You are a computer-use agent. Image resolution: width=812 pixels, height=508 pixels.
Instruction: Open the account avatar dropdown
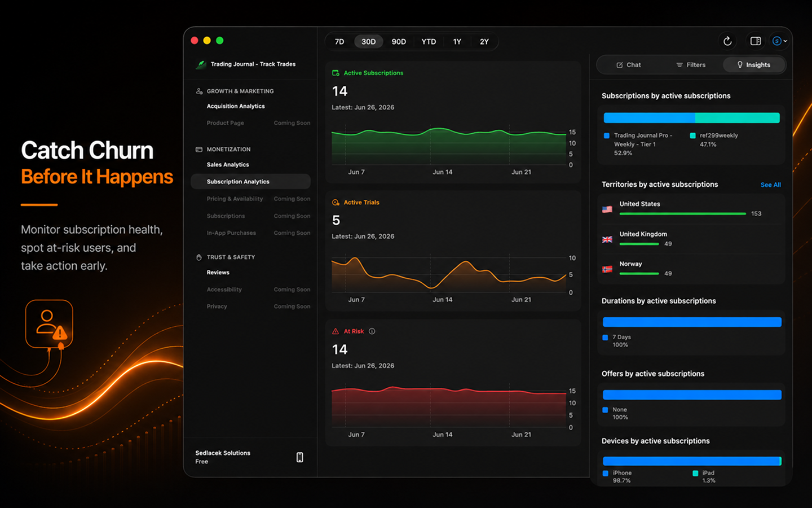click(779, 41)
